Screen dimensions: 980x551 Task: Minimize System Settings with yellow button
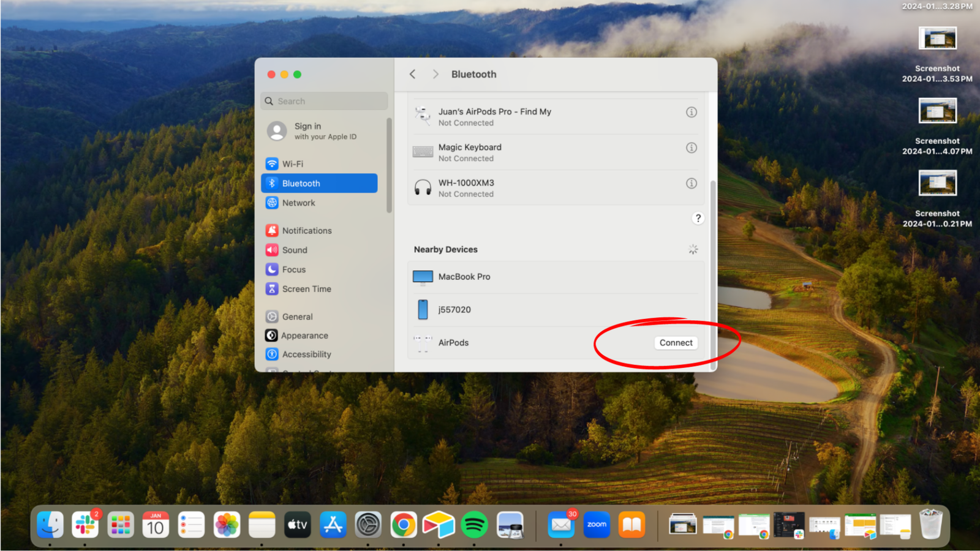[x=284, y=74]
